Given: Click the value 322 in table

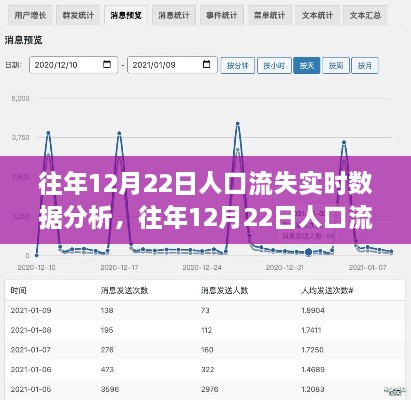Looking at the screenshot, I should pyautogui.click(x=207, y=370).
